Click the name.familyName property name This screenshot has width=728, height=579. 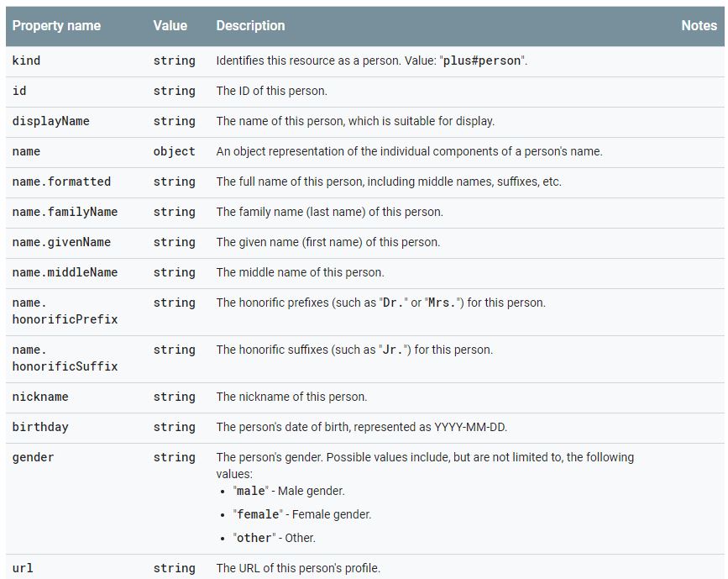(65, 212)
